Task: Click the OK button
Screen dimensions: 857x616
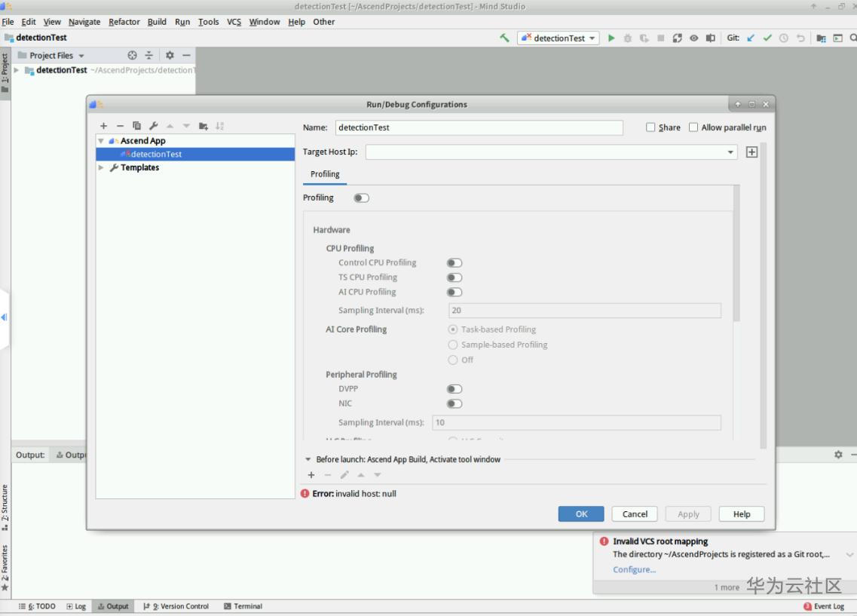Action: click(581, 513)
